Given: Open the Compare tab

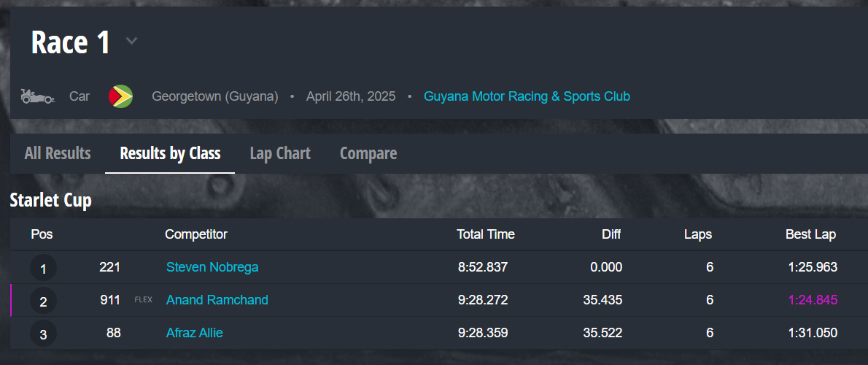Looking at the screenshot, I should coord(368,153).
